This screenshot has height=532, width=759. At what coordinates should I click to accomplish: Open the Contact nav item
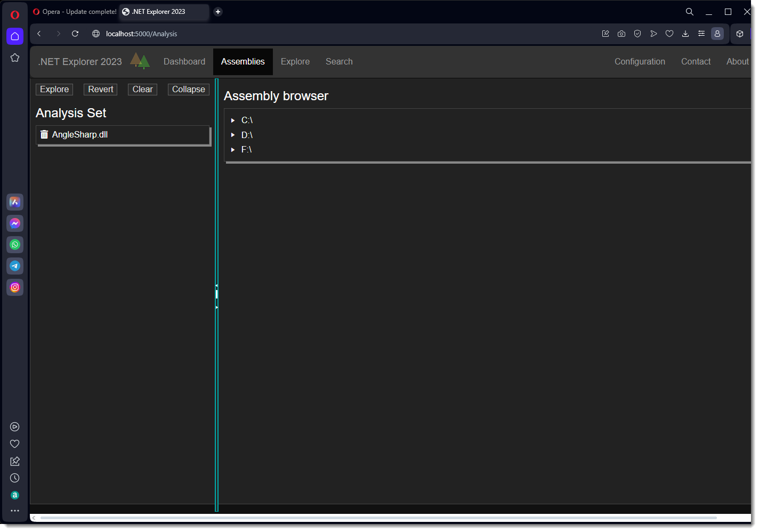coord(696,62)
